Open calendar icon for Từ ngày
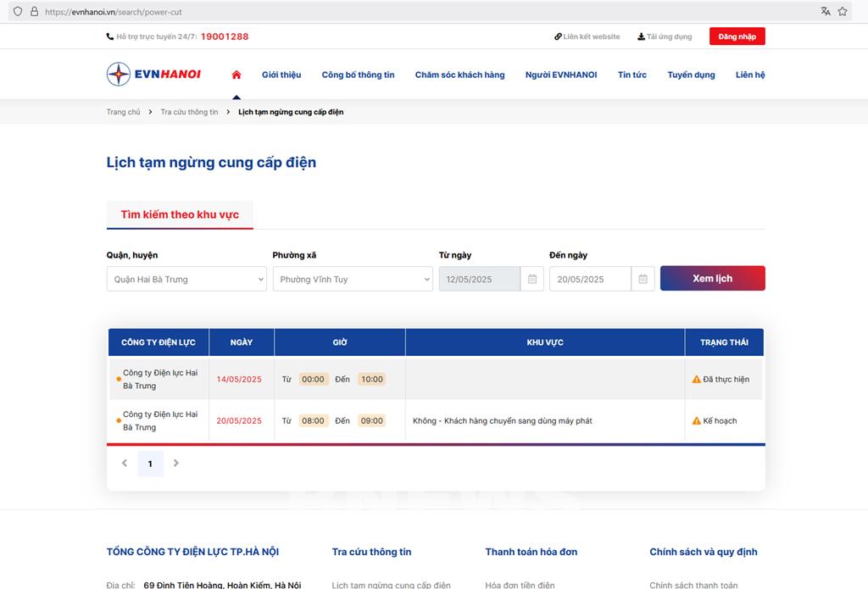 pos(532,279)
